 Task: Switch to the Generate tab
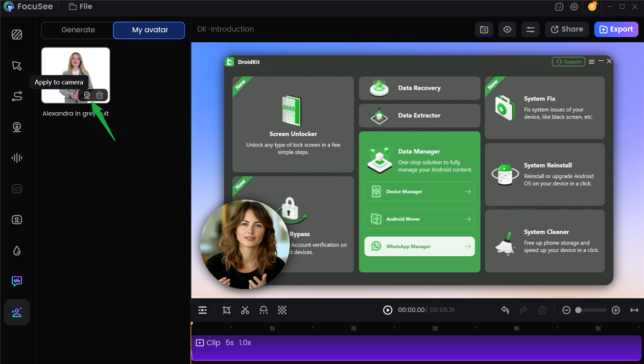(x=78, y=30)
